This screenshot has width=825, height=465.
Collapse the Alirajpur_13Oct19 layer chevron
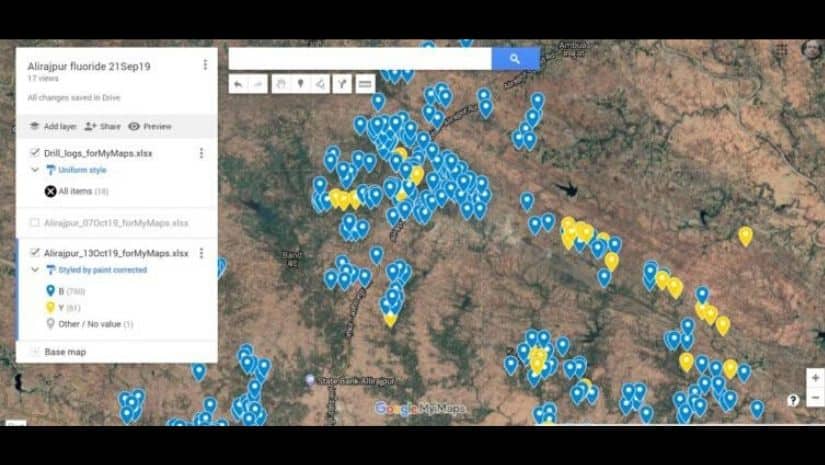35,270
